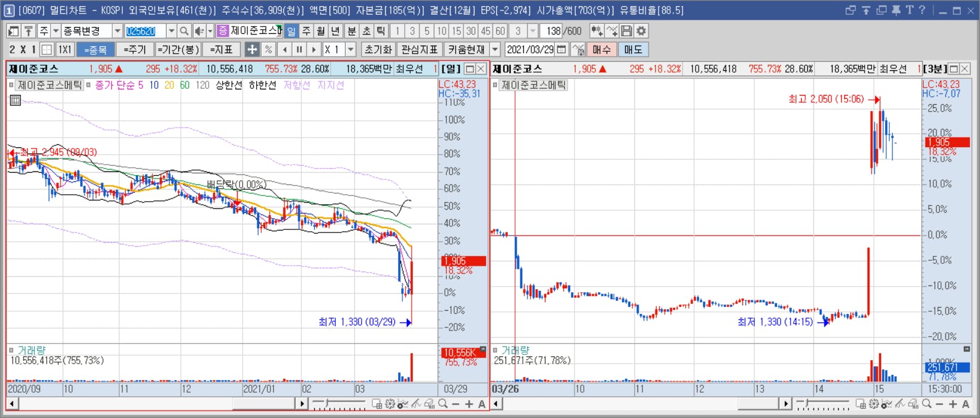This screenshot has height=418, width=980.
Task: Click gear settings icon below daily chart
Action: click(390, 404)
